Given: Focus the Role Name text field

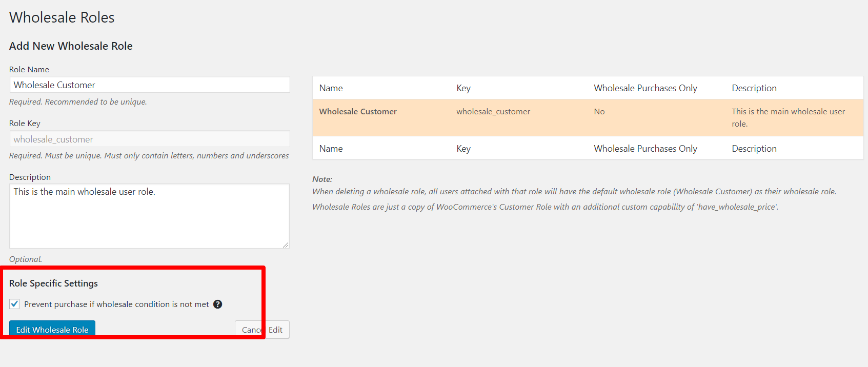Looking at the screenshot, I should pos(150,85).
